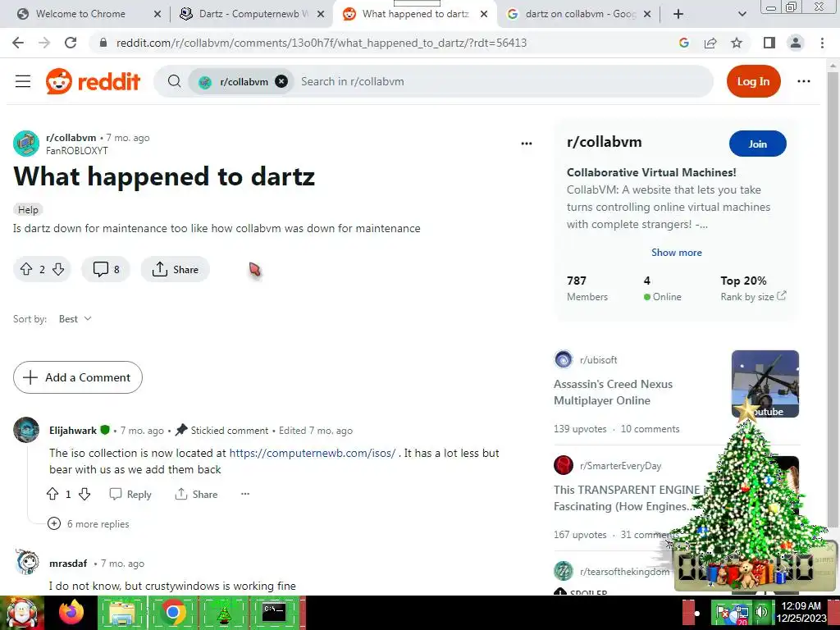Image resolution: width=840 pixels, height=630 pixels.
Task: Open the comments bubble showing 8
Action: pyautogui.click(x=106, y=269)
